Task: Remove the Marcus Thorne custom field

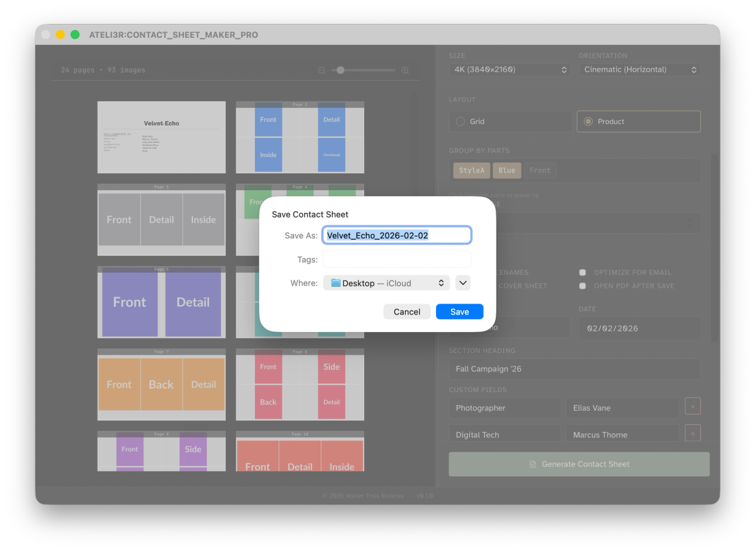Action: (x=692, y=432)
